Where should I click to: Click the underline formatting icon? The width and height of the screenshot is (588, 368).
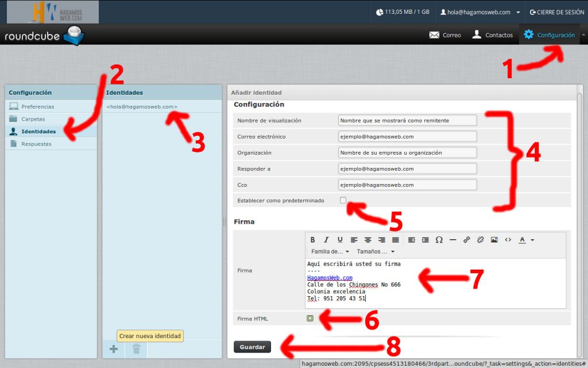(x=340, y=240)
